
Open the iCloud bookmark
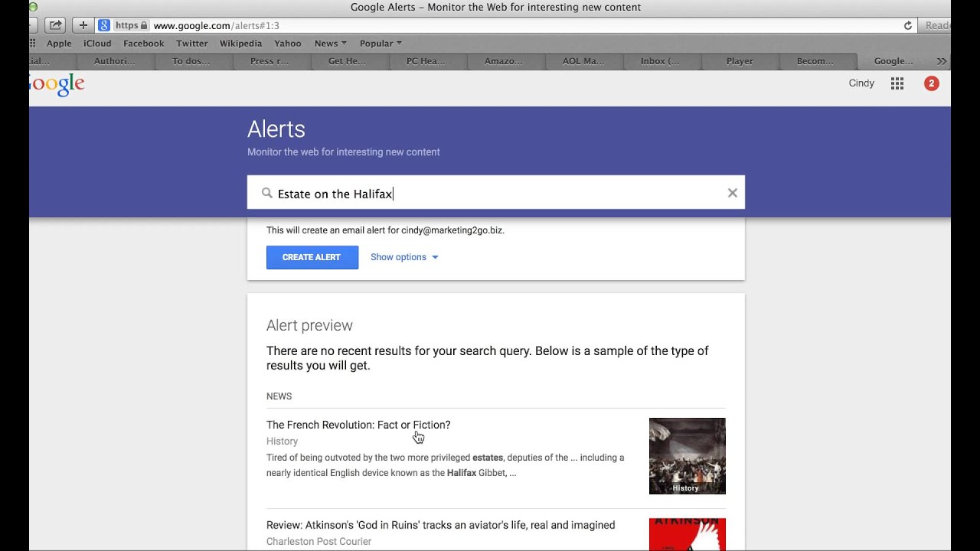tap(97, 44)
